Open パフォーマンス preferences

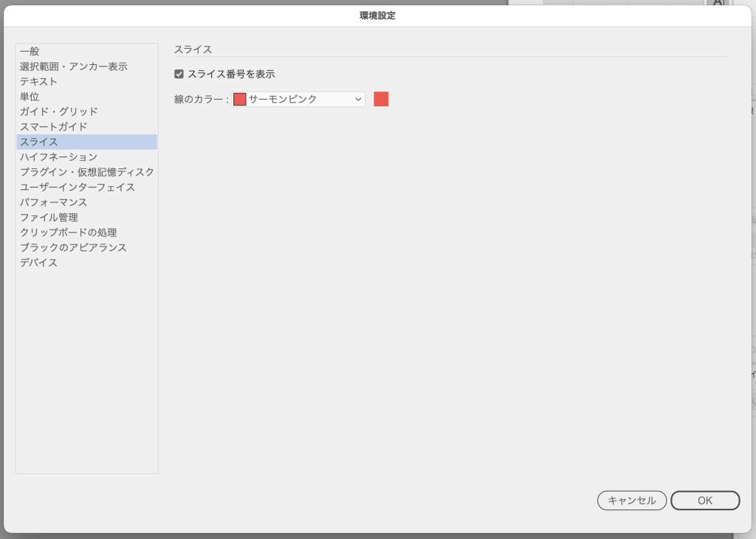(54, 202)
